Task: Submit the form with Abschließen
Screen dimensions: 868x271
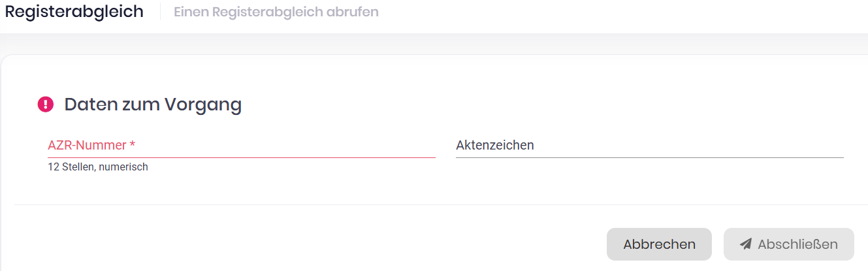Action: click(x=788, y=244)
